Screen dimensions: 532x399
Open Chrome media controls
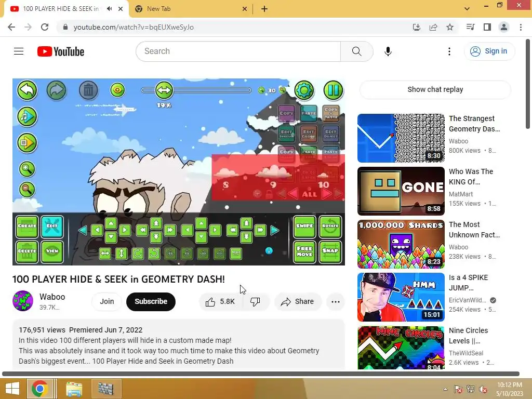[471, 27]
